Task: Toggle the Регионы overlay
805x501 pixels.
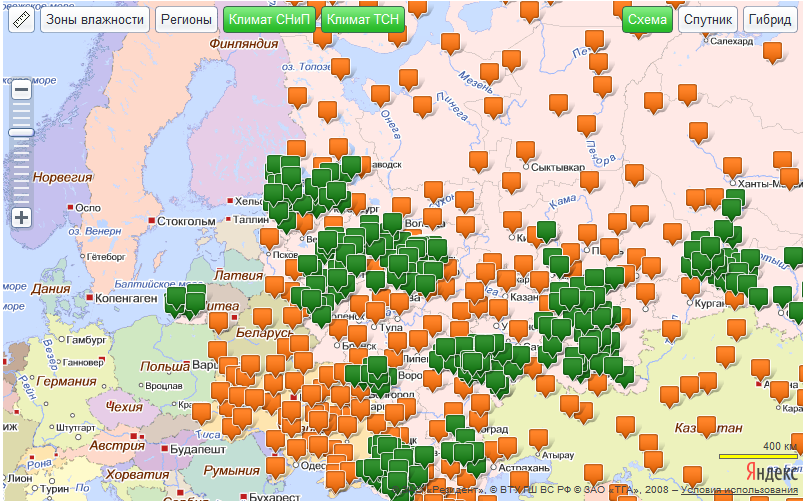Action: click(x=187, y=20)
